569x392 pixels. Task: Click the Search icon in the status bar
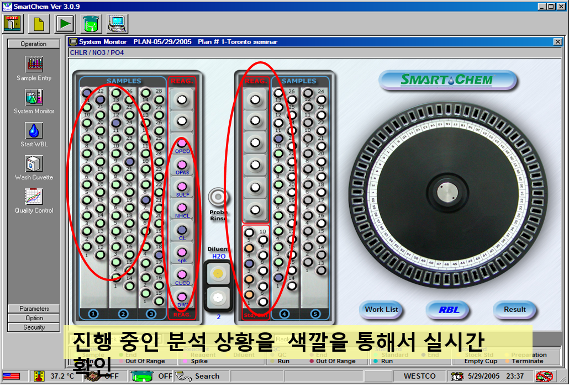tap(183, 376)
